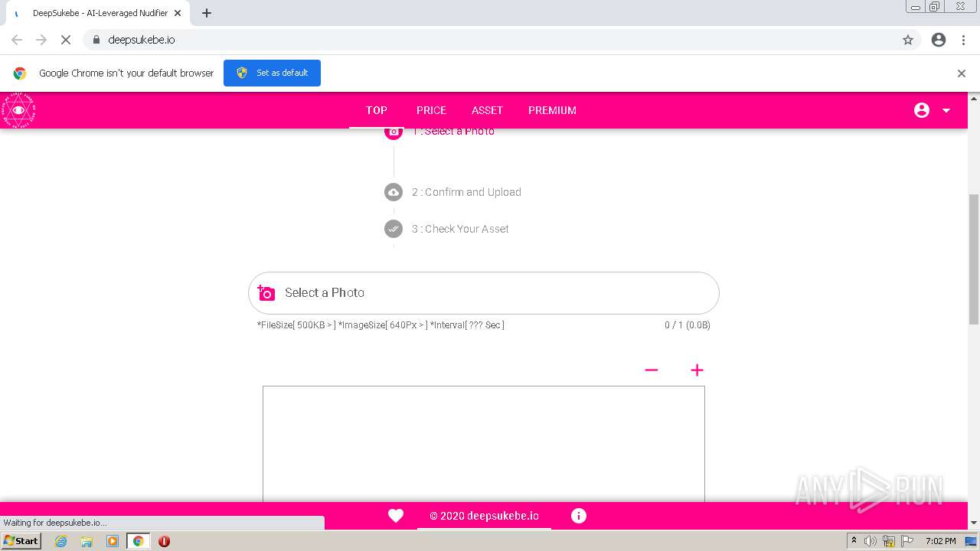
Task: Click the cloud upload step 2 icon
Action: click(x=394, y=192)
